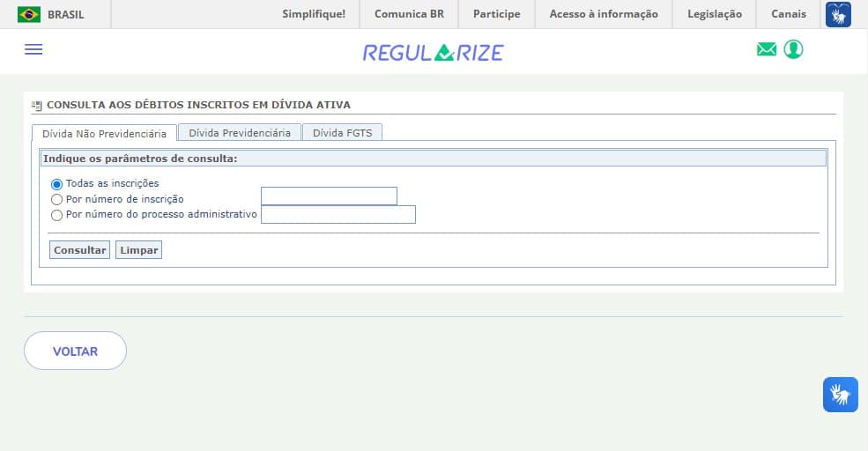This screenshot has height=451, width=868.
Task: Click the Consultar button
Action: (x=79, y=250)
